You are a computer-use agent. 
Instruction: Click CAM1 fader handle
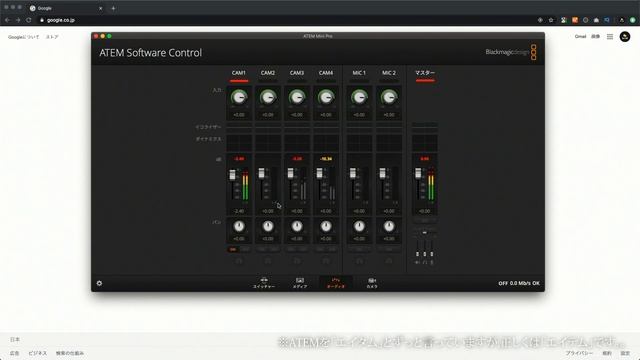[x=232, y=175]
